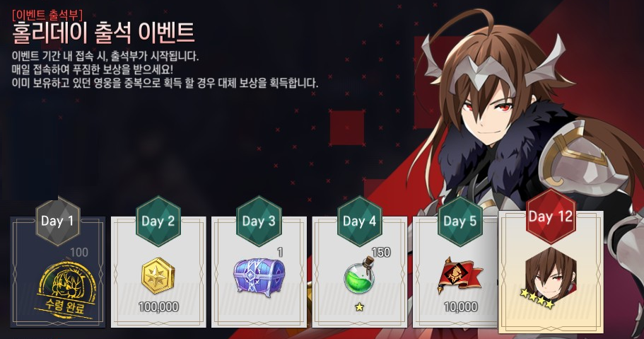644x339 pixels.
Task: Click the red banner flag icon
Action: coord(460,275)
